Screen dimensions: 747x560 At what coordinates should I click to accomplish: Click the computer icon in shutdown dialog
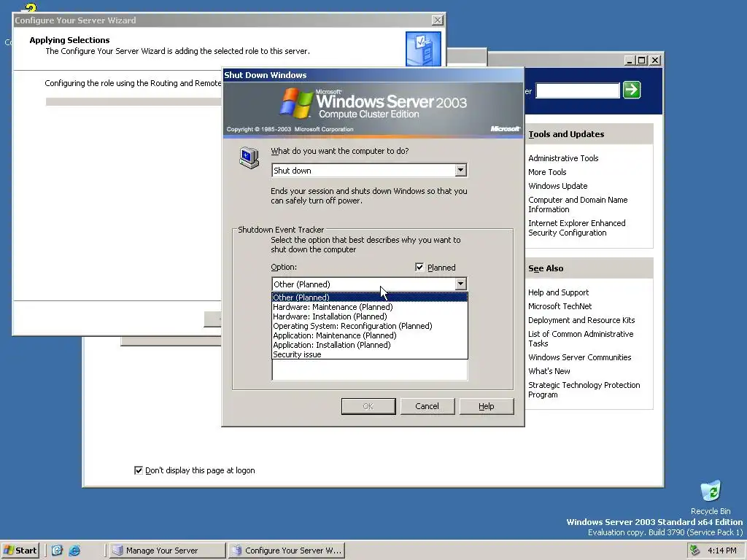pyautogui.click(x=249, y=157)
